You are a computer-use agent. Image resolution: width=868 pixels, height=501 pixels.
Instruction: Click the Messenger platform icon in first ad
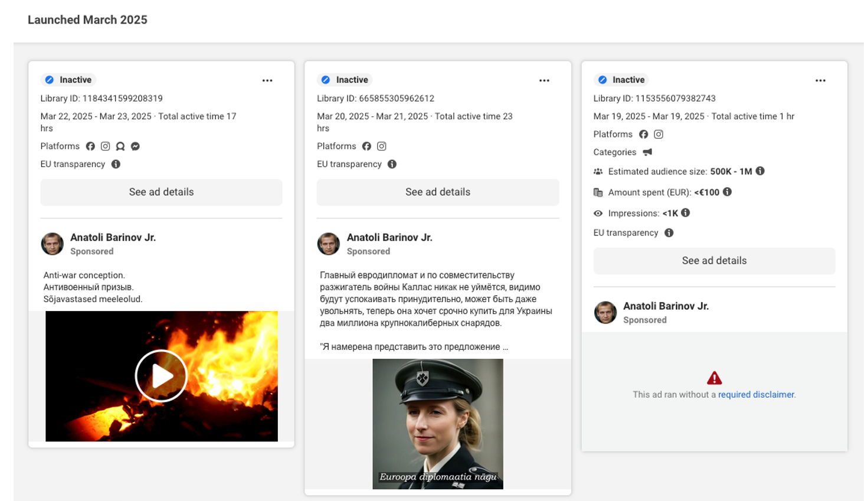(x=135, y=146)
